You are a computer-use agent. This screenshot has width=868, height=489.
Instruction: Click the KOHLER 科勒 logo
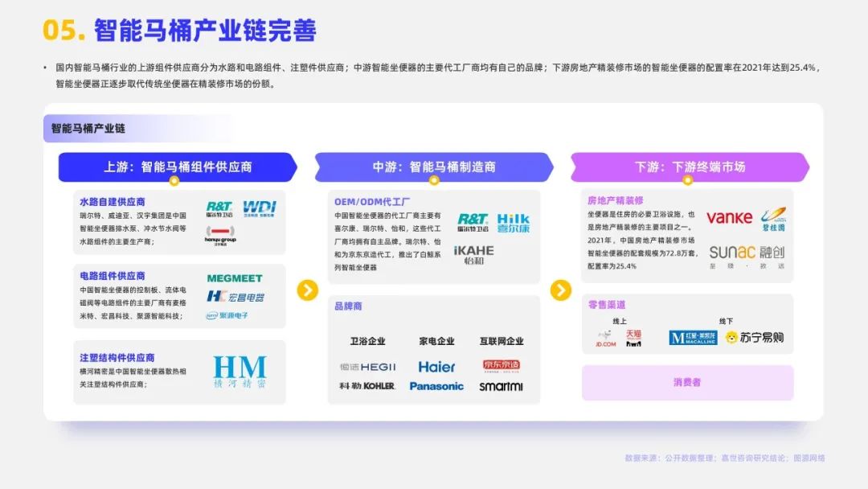[x=367, y=386]
